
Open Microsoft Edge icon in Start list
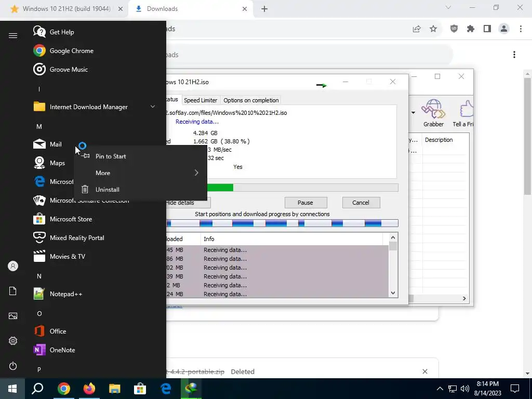tap(39, 181)
